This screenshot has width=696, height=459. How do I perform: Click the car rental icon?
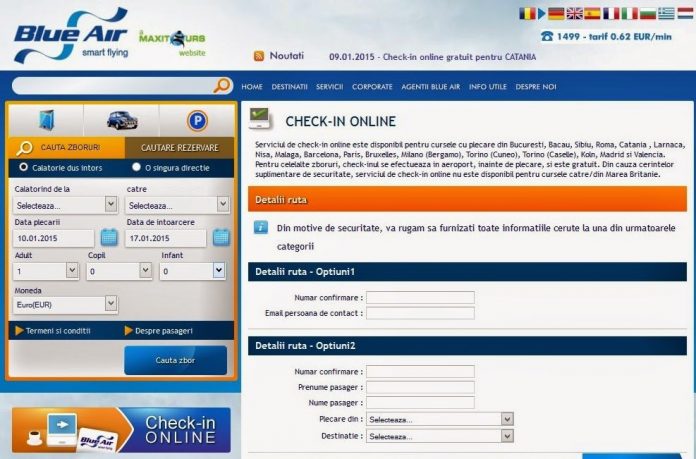122,121
